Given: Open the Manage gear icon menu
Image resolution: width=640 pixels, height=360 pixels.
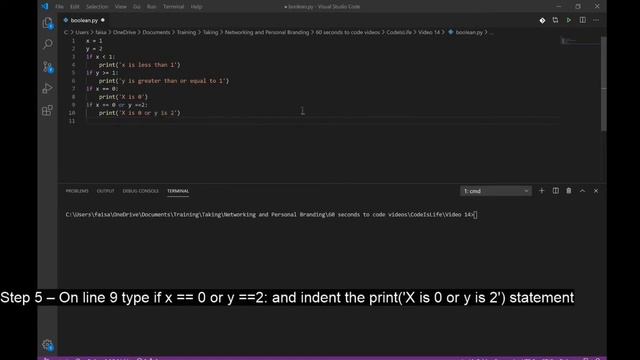Looking at the screenshot, I should click(47, 345).
